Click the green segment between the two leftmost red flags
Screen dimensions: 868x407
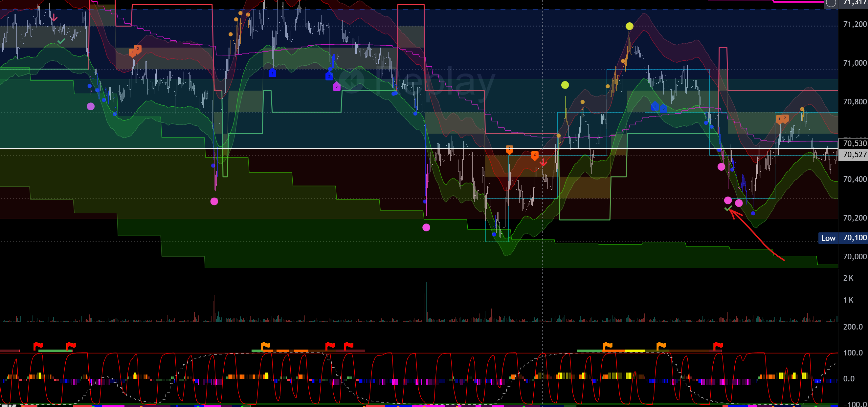click(x=55, y=351)
